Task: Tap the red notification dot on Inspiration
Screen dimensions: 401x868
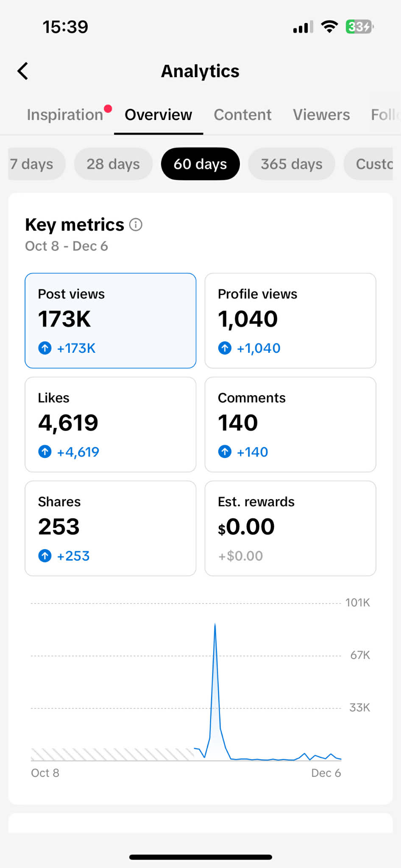Action: (108, 109)
